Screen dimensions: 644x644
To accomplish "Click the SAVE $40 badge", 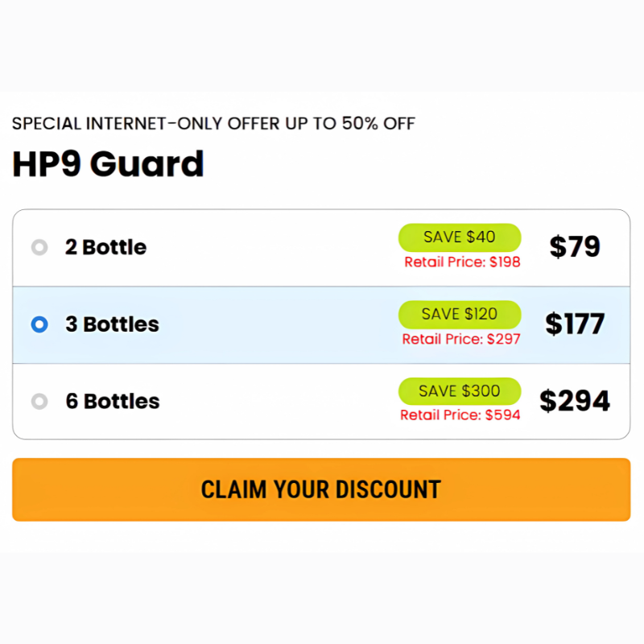I will (x=460, y=237).
